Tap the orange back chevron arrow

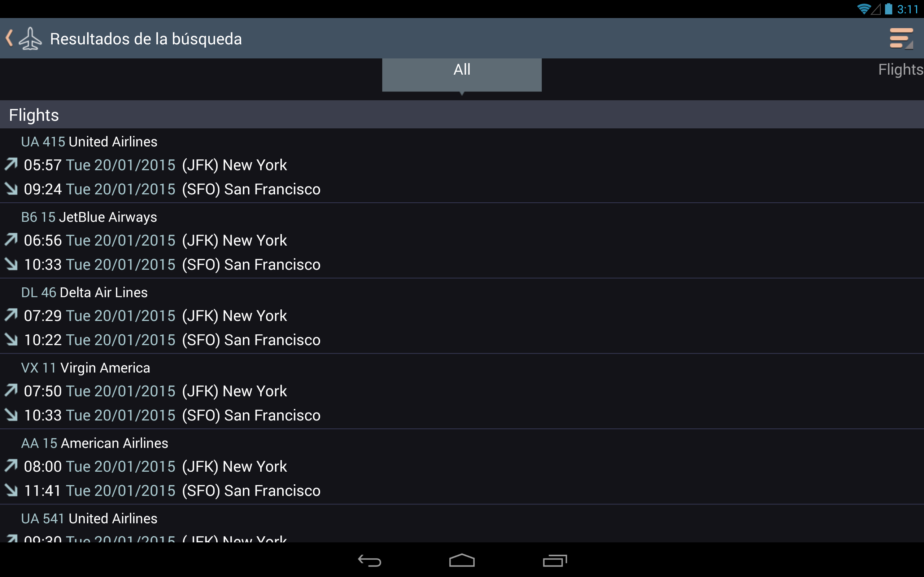pos(9,38)
